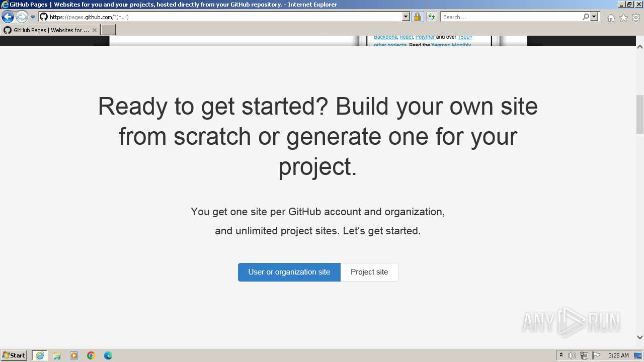Click Internet Explorer taskbar icon

coord(40,355)
